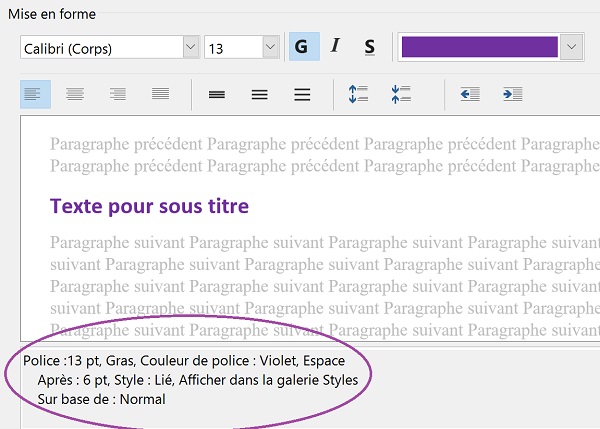Image resolution: width=600 pixels, height=429 pixels.
Task: Justify the paragraph text
Action: 160,94
